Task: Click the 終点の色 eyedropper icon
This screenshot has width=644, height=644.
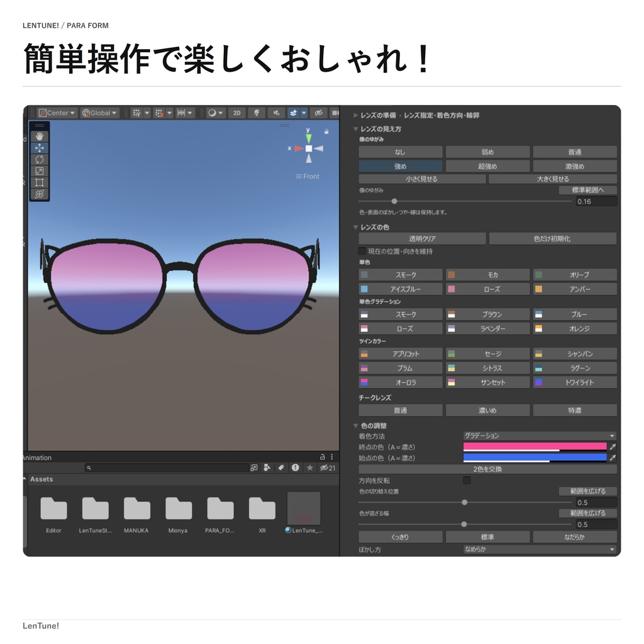Action: click(613, 447)
